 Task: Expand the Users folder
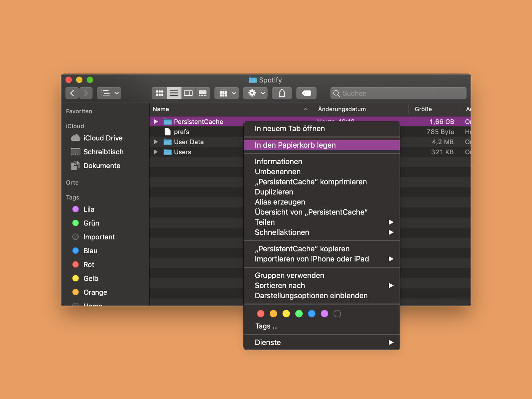pyautogui.click(x=156, y=152)
